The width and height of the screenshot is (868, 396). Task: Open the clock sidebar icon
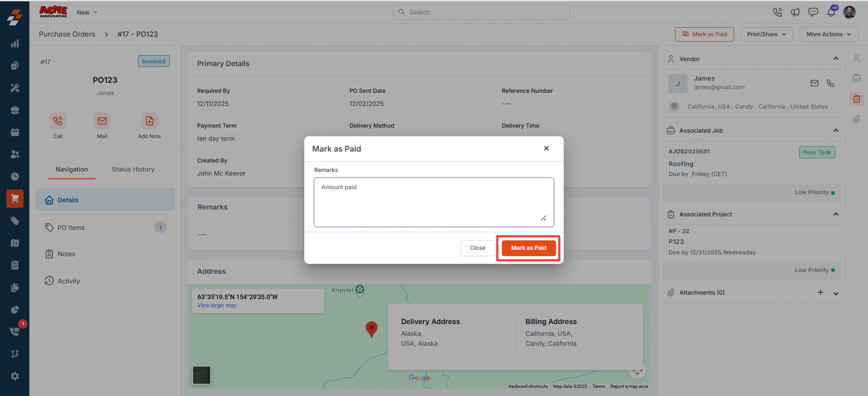15,177
